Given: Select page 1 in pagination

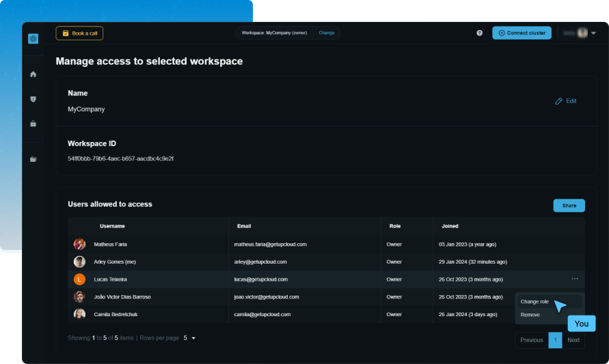Looking at the screenshot, I should tap(555, 340).
